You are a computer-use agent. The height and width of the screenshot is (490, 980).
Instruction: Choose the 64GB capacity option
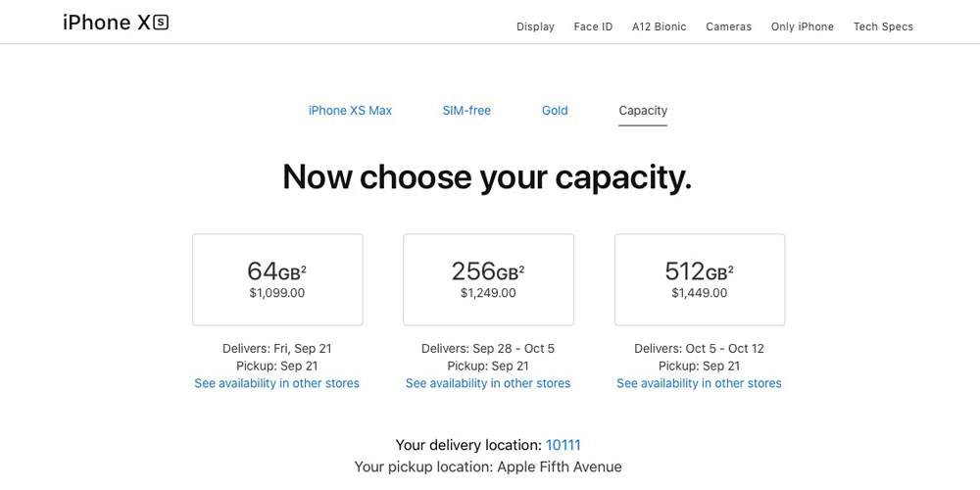(277, 279)
